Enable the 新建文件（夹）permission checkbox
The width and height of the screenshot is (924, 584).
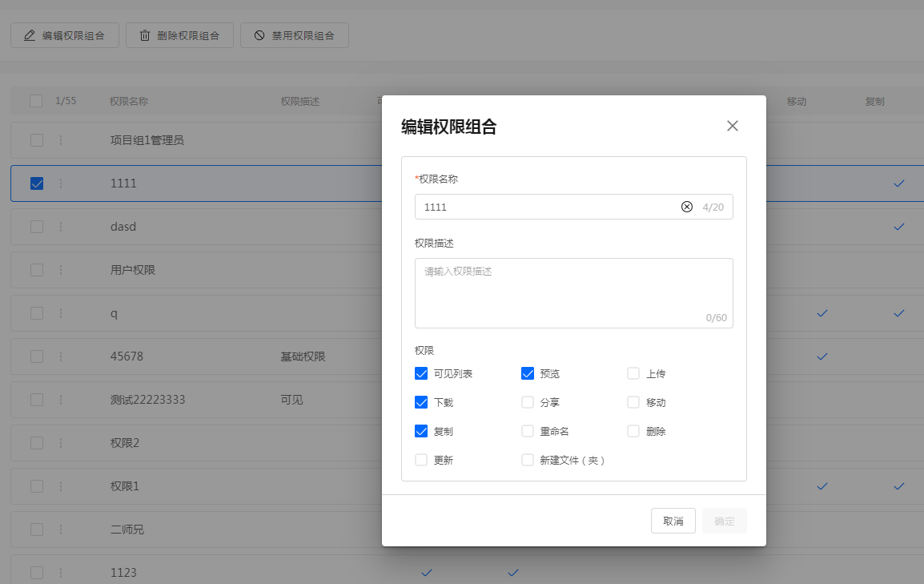point(528,461)
